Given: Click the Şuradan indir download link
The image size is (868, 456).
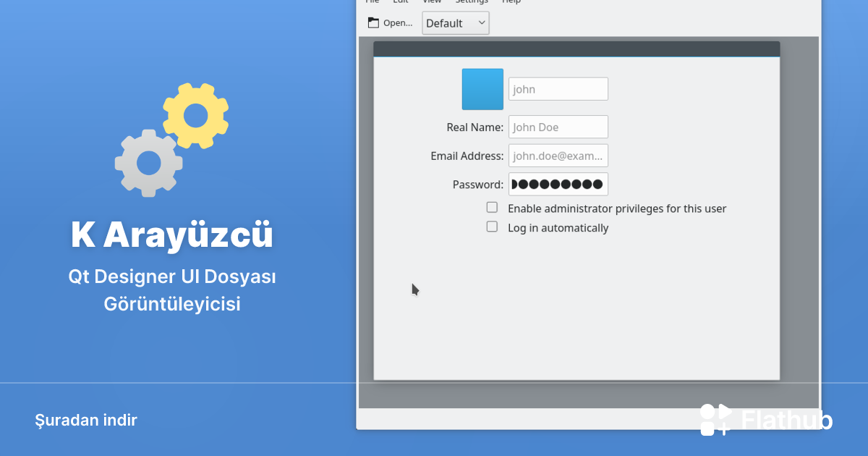Looking at the screenshot, I should pyautogui.click(x=86, y=420).
